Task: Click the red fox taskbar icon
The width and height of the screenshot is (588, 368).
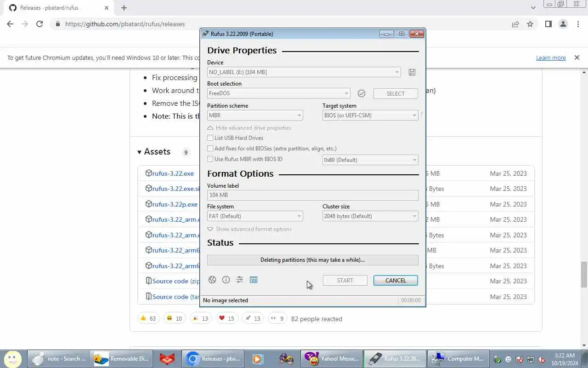Action: 167,359
